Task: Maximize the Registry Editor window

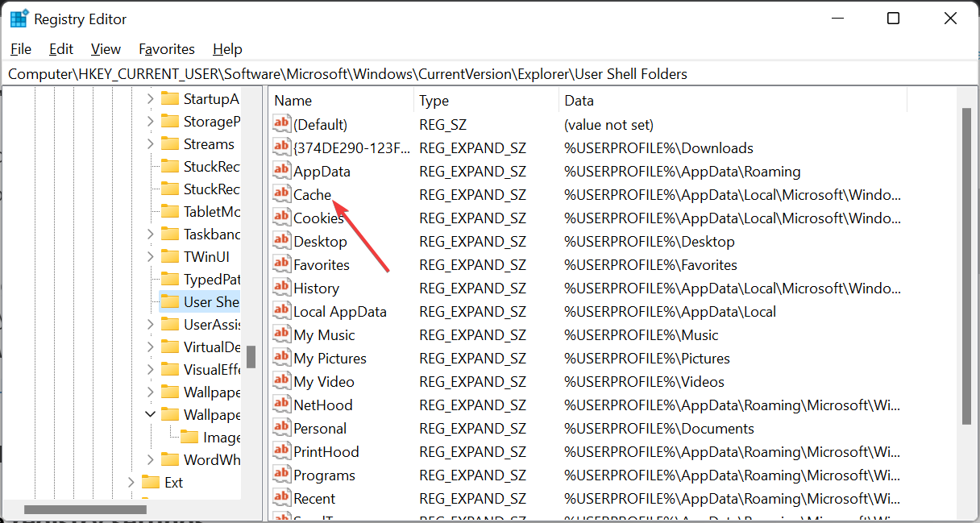Action: pos(893,19)
